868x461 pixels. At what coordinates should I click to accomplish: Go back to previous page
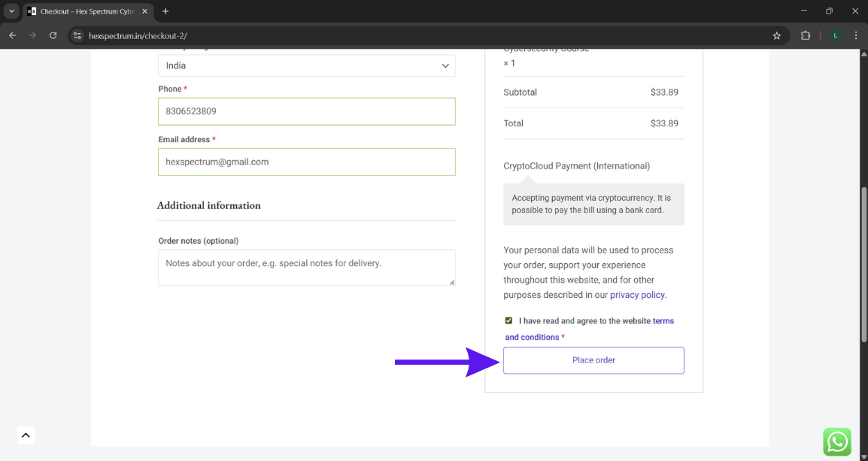click(13, 35)
